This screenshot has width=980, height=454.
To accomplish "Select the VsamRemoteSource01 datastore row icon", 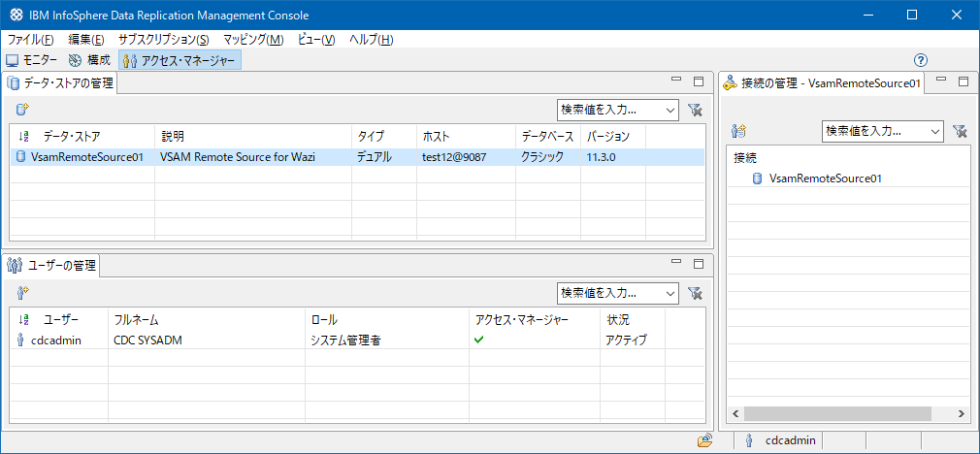I will coord(20,157).
